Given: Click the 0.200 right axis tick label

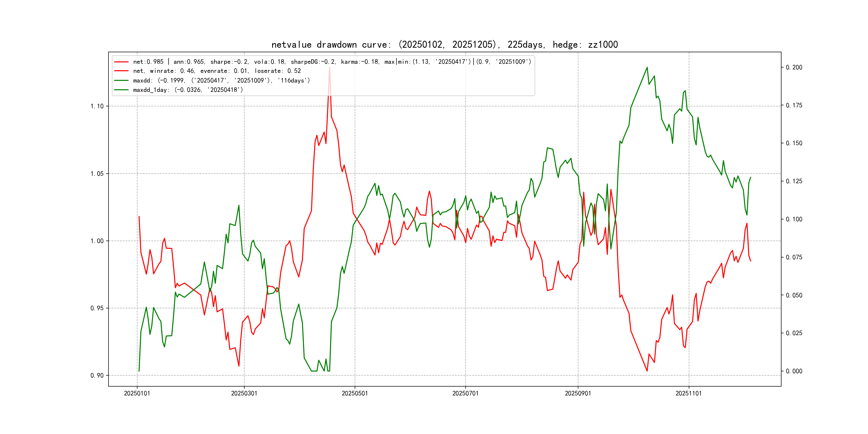Looking at the screenshot, I should point(794,68).
